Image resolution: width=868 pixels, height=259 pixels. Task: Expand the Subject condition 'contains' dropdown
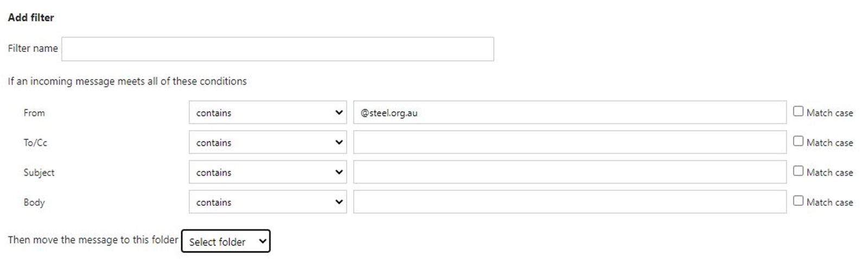268,172
